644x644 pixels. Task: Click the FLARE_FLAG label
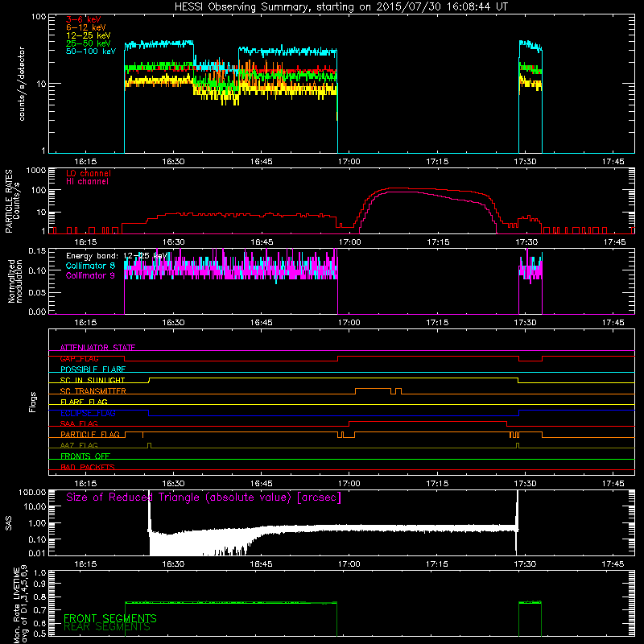(84, 402)
